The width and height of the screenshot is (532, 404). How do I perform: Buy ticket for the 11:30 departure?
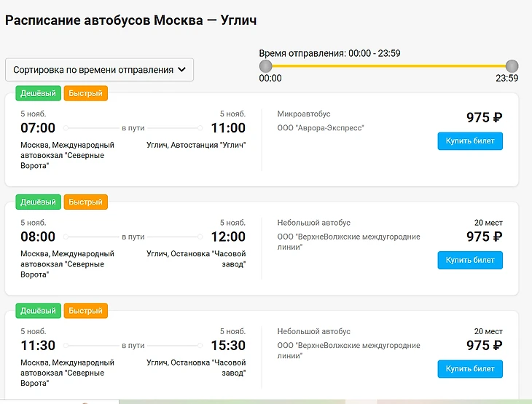click(x=470, y=369)
